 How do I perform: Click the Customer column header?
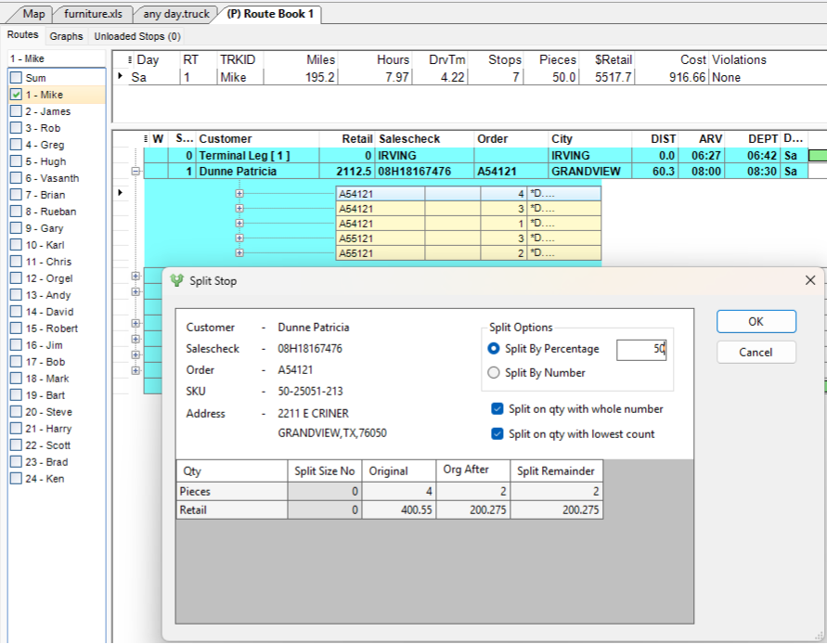coord(257,138)
